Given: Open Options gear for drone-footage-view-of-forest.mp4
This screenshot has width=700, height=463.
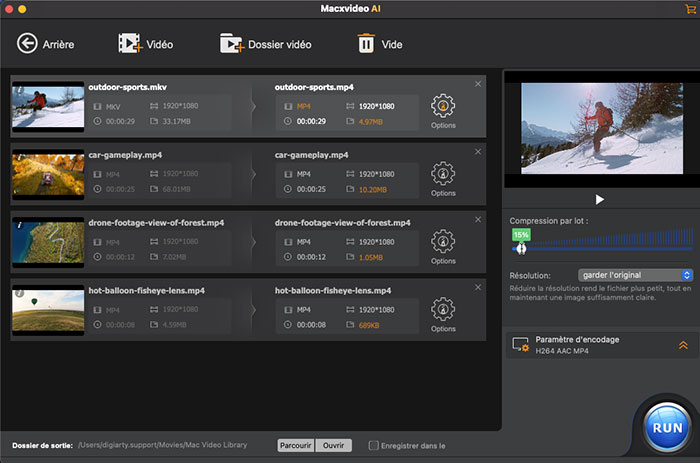Looking at the screenshot, I should [443, 242].
